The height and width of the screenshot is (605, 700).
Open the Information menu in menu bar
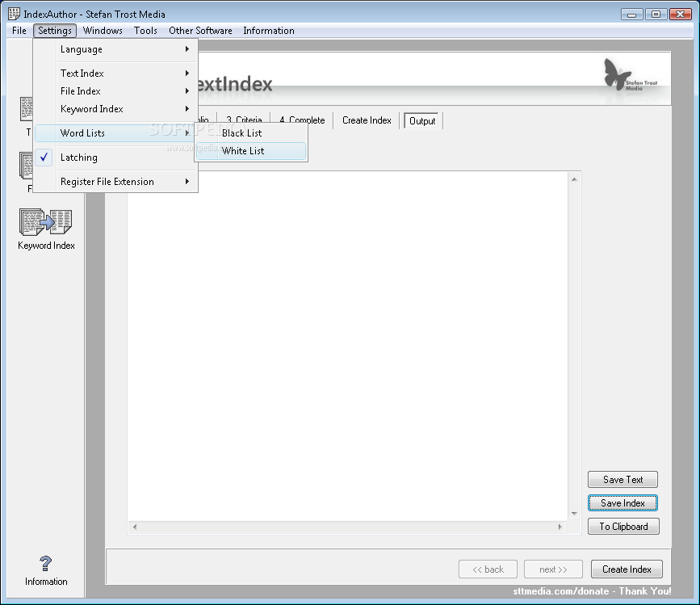click(x=269, y=31)
